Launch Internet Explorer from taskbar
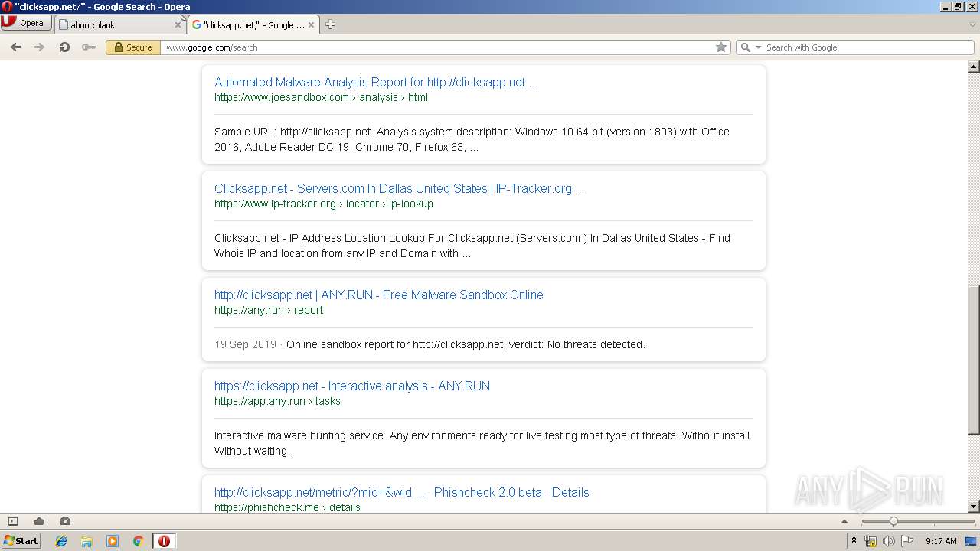The image size is (980, 551). (61, 541)
